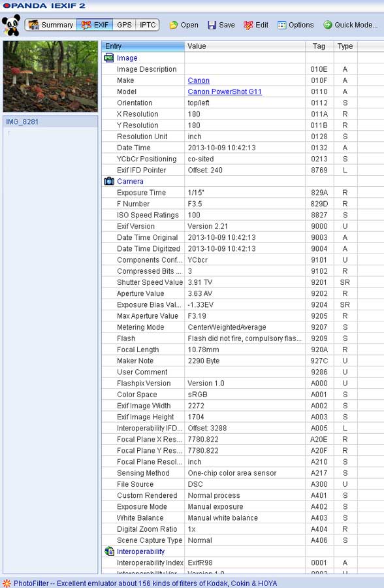The height and width of the screenshot is (588, 384).
Task: Open the Options dialog
Action: pos(295,25)
